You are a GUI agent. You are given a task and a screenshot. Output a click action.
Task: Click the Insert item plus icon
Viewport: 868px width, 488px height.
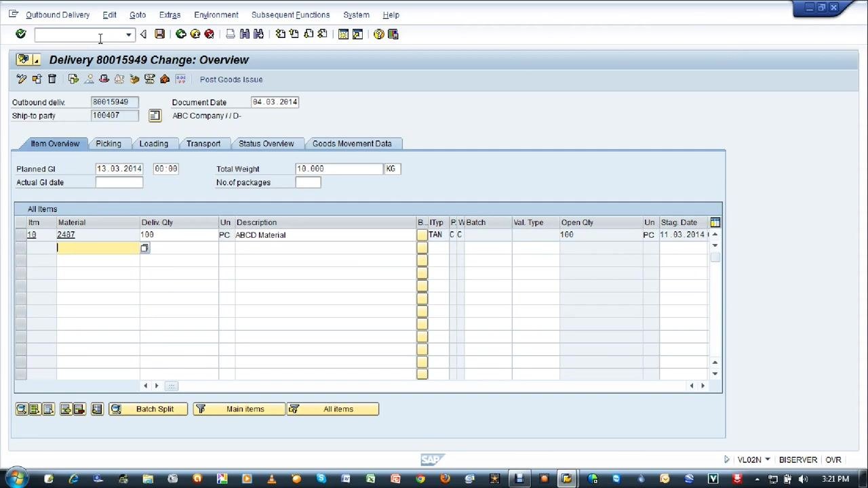(x=65, y=409)
